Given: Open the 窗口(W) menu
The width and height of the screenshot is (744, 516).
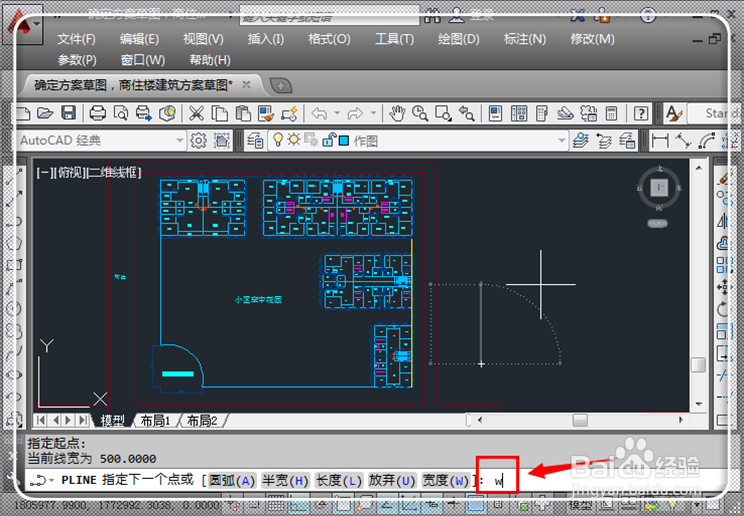Looking at the screenshot, I should 142,60.
